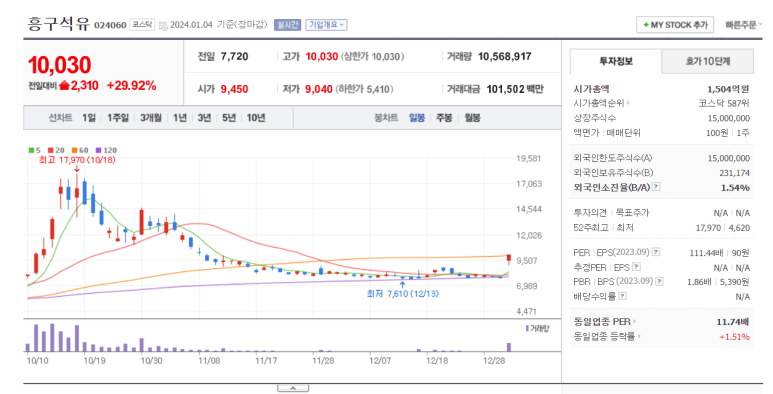Viewport: 773px width, 394px height.
Task: Click the calendar icon beside 2024.01.04
Action: point(163,25)
